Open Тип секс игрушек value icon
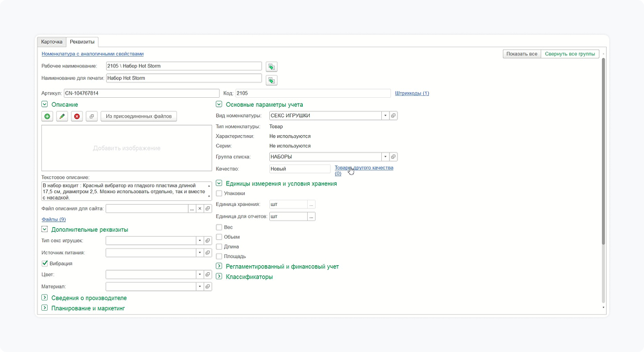 tap(208, 241)
